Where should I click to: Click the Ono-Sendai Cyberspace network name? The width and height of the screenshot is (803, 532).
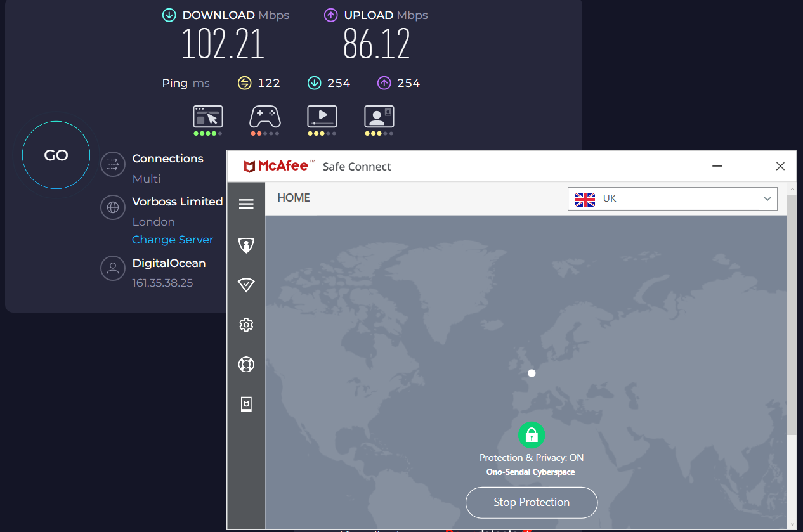click(531, 472)
